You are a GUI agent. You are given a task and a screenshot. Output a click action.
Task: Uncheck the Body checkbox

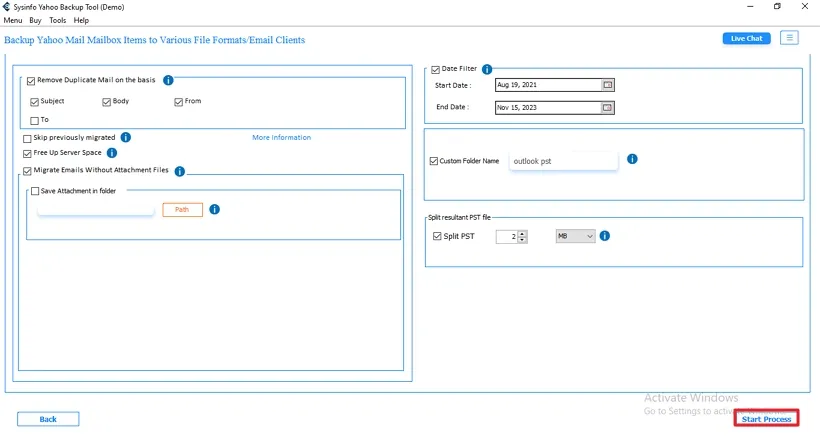click(x=107, y=101)
